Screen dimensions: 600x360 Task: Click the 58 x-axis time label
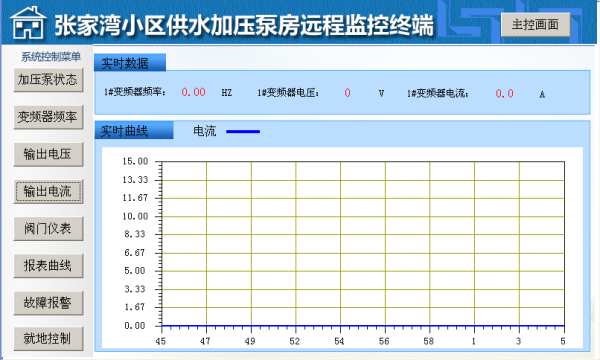[x=429, y=341]
